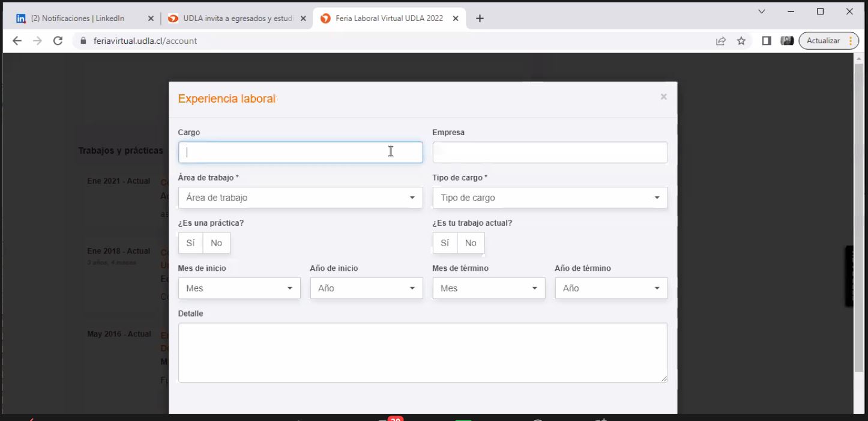Close the Experiencia laboral dialog
Screen dimensions: 868x421
coord(663,97)
